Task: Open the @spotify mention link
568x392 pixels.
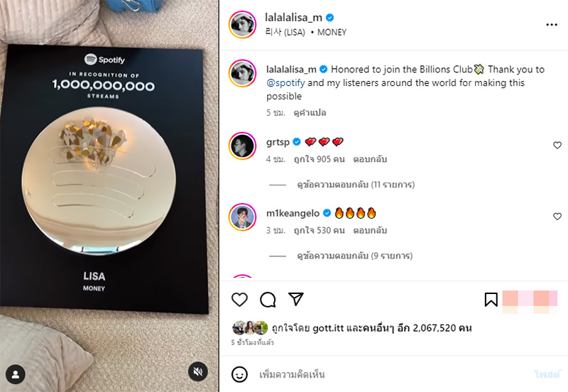Action: tap(285, 83)
